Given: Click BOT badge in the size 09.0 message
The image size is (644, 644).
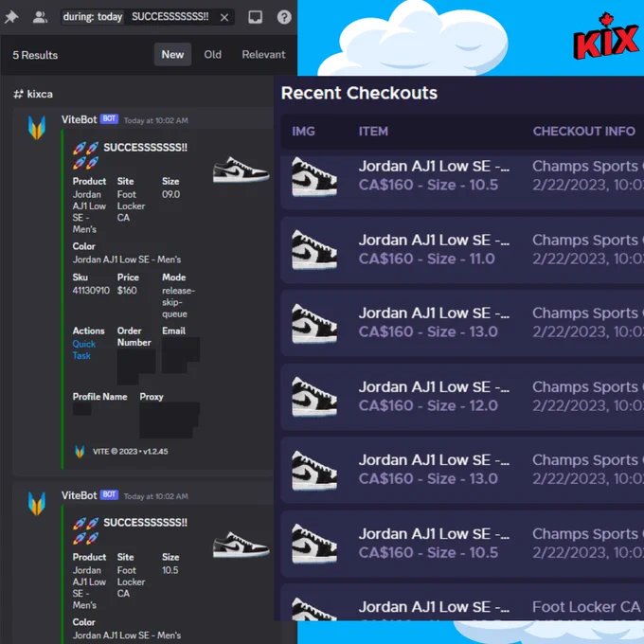Looking at the screenshot, I should 109,119.
